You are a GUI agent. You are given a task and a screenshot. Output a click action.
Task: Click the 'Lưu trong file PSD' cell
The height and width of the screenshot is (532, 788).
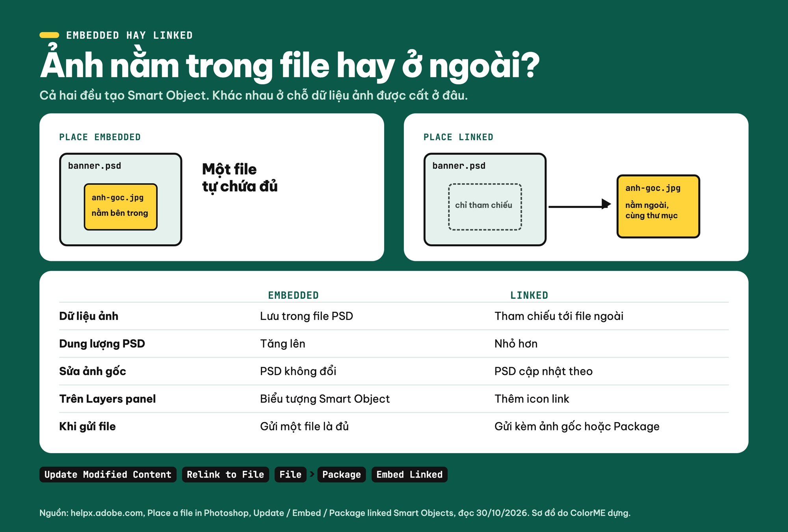(x=307, y=316)
